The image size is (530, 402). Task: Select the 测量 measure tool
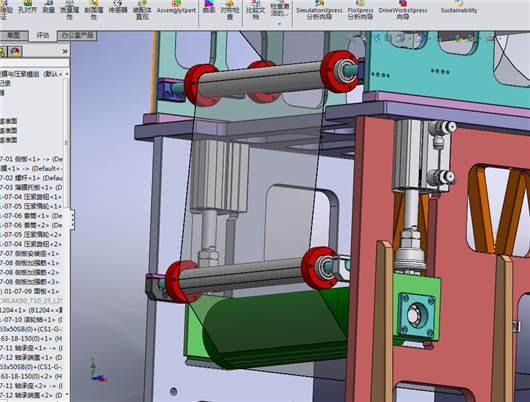[49, 7]
